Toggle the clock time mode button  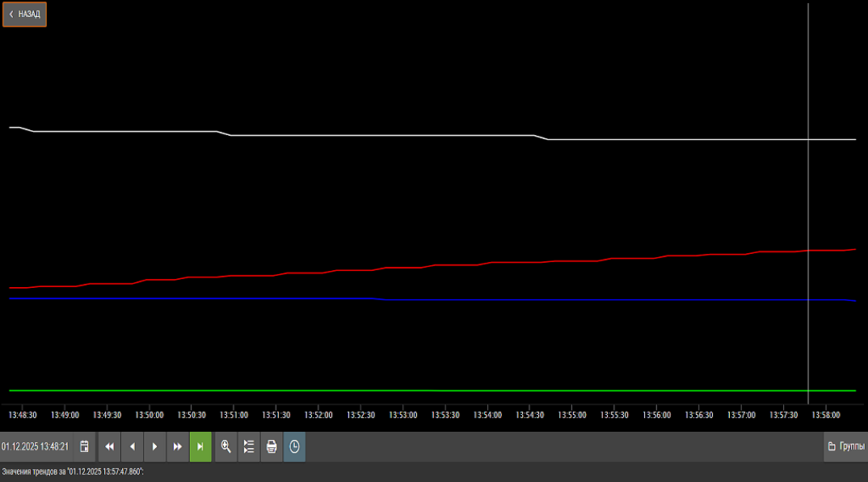[294, 446]
